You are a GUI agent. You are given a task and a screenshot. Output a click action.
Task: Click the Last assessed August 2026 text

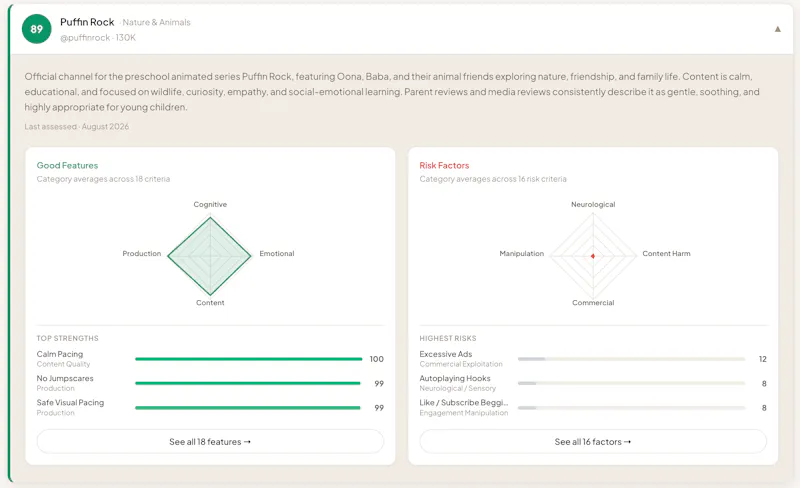(77, 127)
